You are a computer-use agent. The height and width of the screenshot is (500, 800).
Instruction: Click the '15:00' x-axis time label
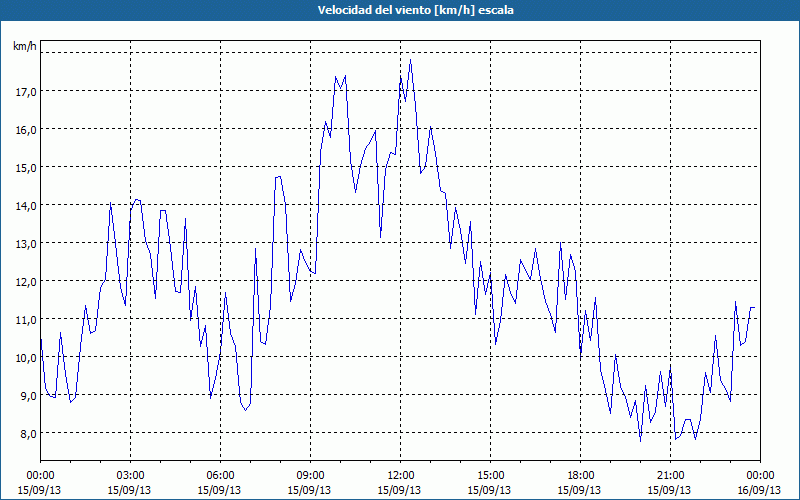[490, 476]
